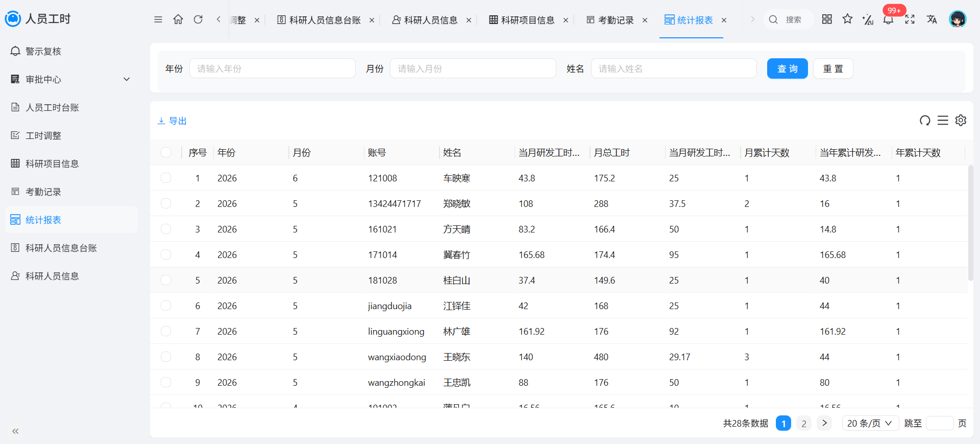Click account cell 13424471717
Image resolution: width=980 pixels, height=444 pixels.
click(x=395, y=203)
